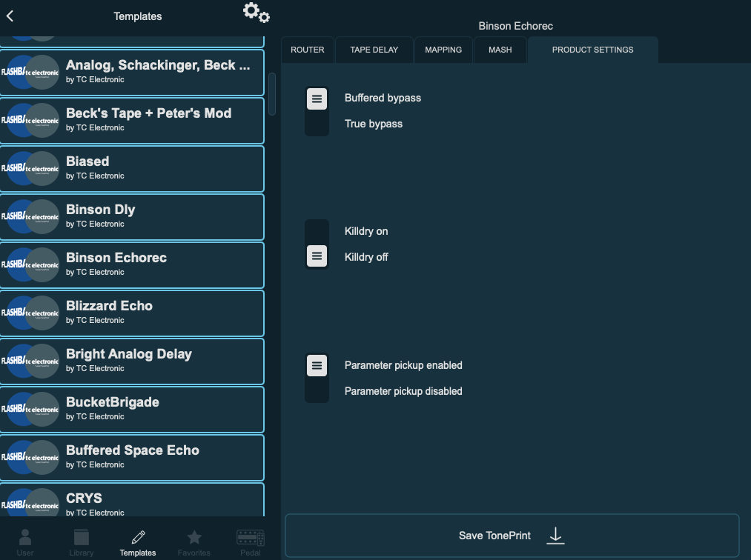The height and width of the screenshot is (560, 751).
Task: Open the Library section icon
Action: coord(81,541)
